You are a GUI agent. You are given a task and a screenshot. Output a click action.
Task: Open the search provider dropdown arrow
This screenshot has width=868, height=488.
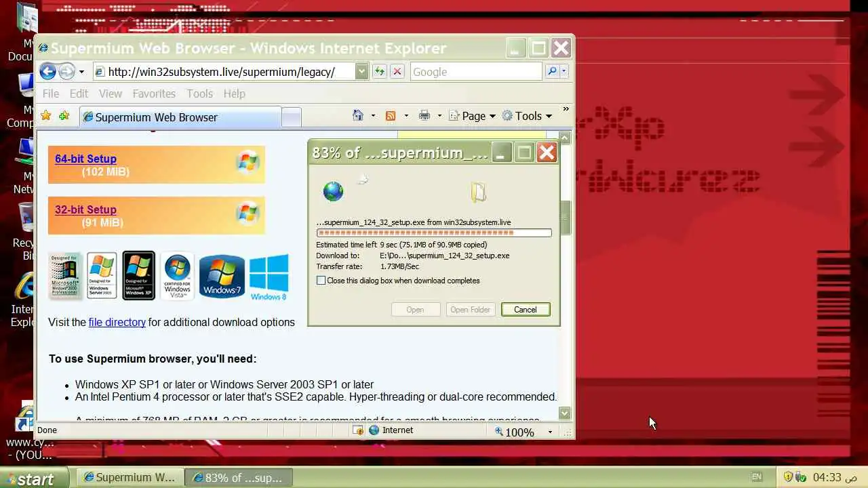[x=564, y=71]
